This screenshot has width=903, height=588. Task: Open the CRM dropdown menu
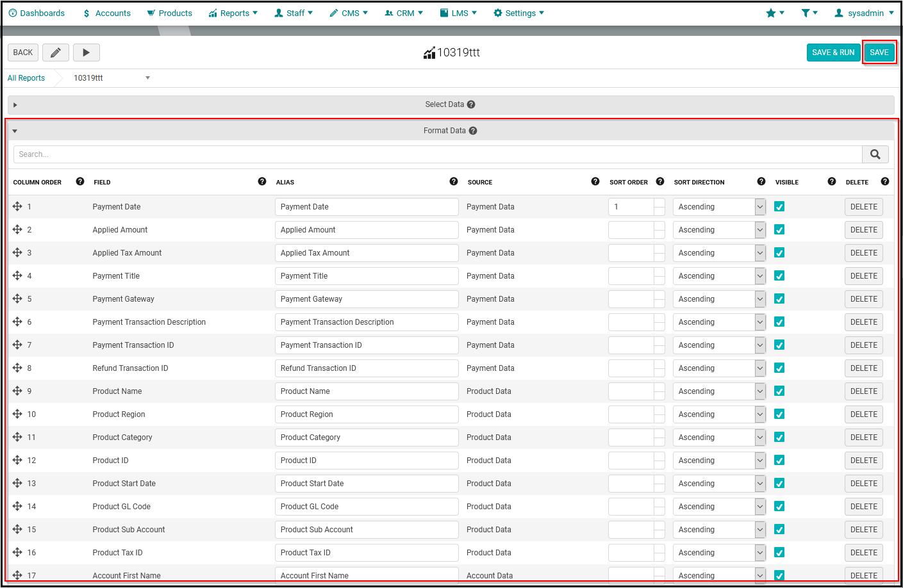coord(404,13)
